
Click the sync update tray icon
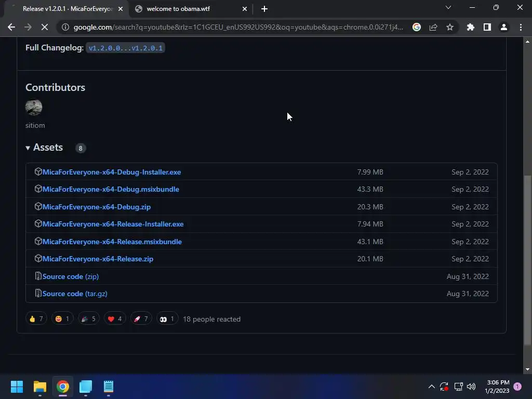(444, 387)
